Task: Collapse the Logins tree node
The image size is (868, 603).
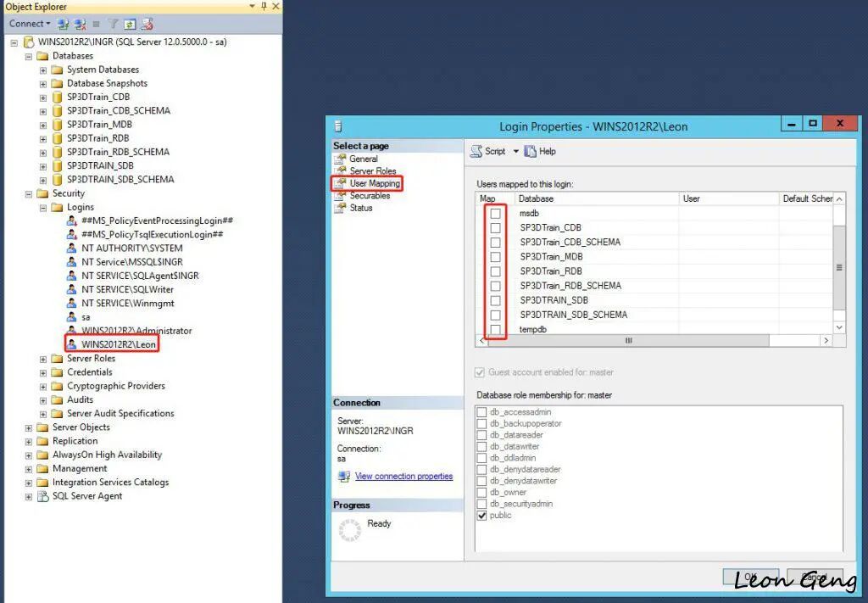Action: (43, 208)
